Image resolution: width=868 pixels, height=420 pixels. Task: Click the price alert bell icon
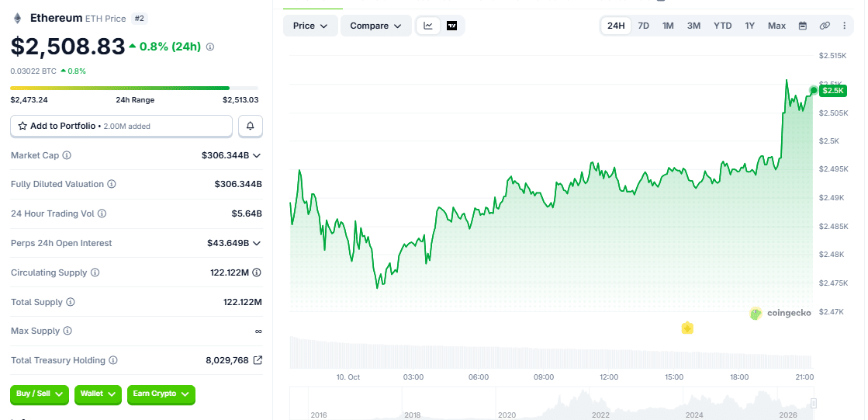click(x=251, y=127)
